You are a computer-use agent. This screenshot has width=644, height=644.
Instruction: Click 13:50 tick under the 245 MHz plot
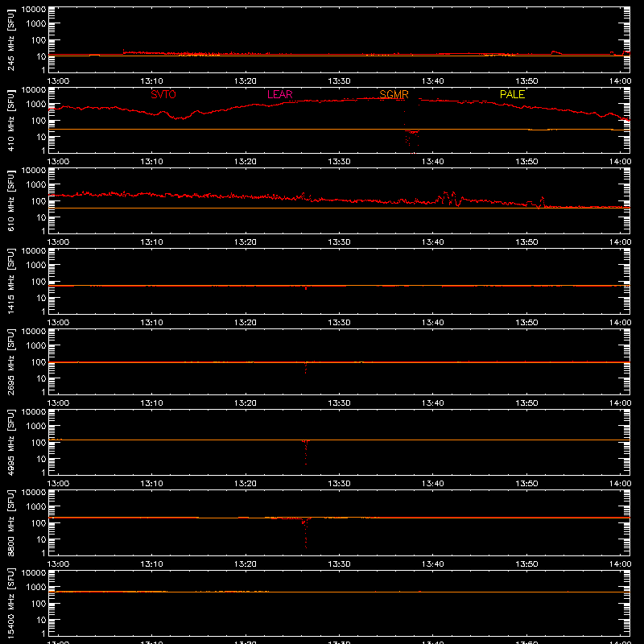point(526,81)
